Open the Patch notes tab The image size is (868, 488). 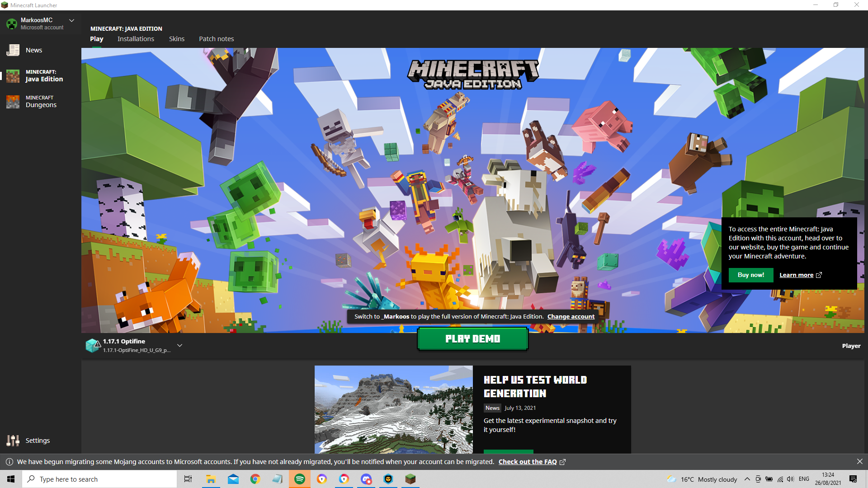pos(216,39)
